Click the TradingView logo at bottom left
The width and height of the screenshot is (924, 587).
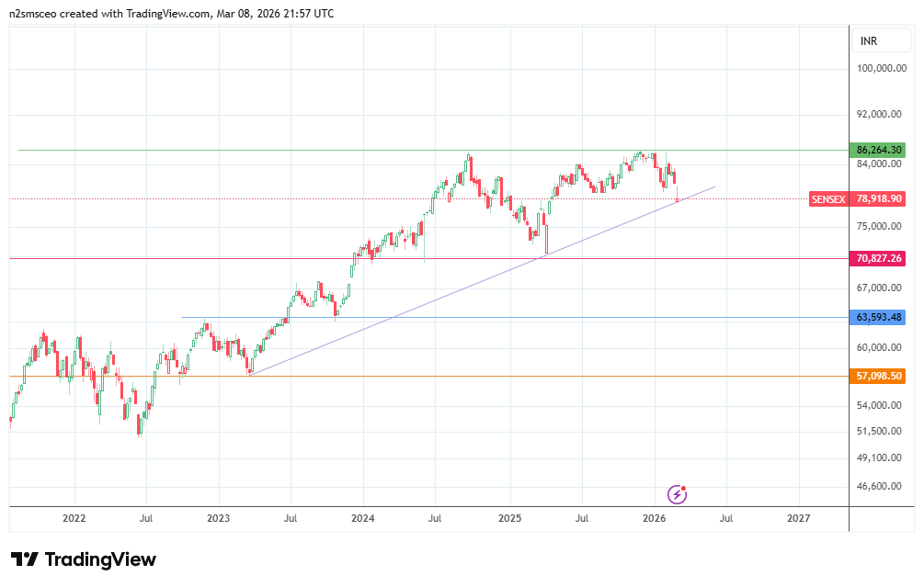[x=84, y=559]
